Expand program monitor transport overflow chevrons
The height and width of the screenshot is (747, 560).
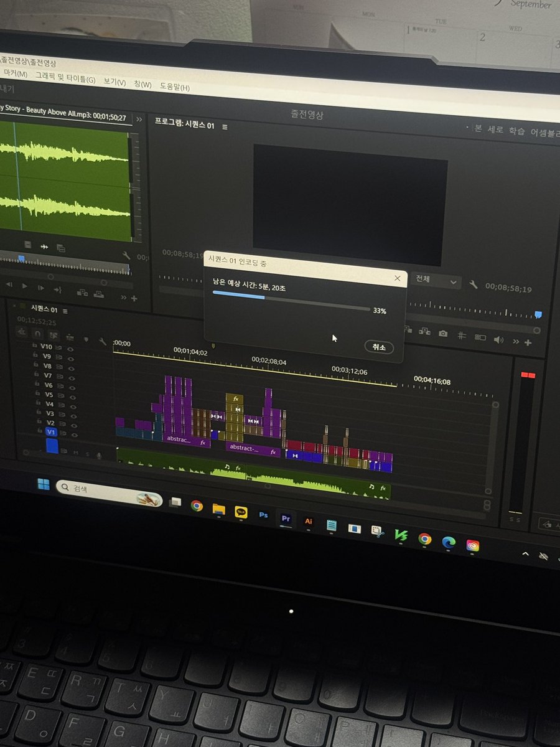(516, 342)
